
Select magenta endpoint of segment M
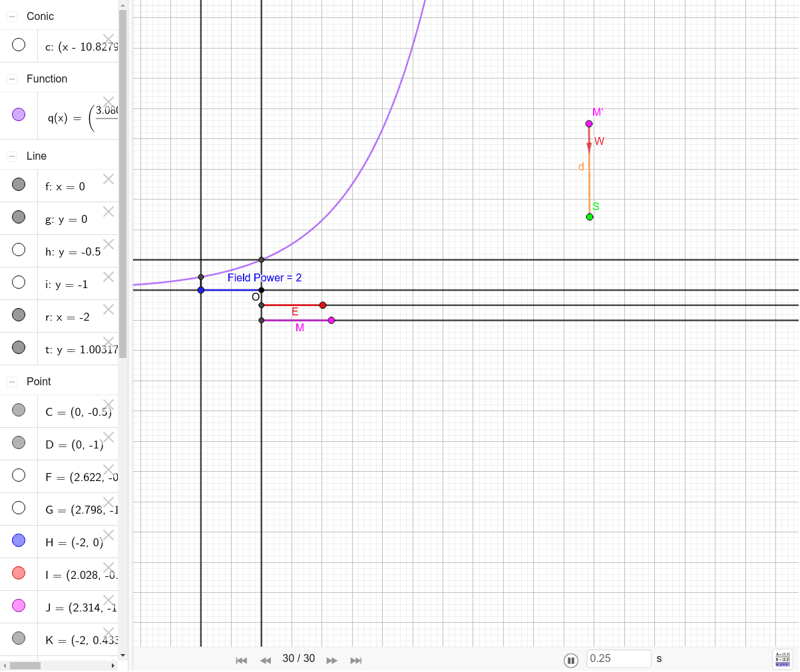(x=331, y=321)
